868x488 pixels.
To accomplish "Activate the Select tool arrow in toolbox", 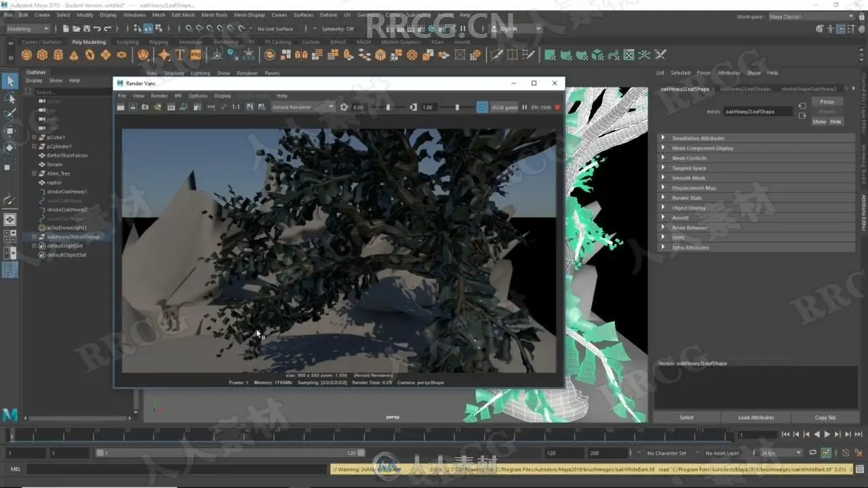I will point(9,81).
